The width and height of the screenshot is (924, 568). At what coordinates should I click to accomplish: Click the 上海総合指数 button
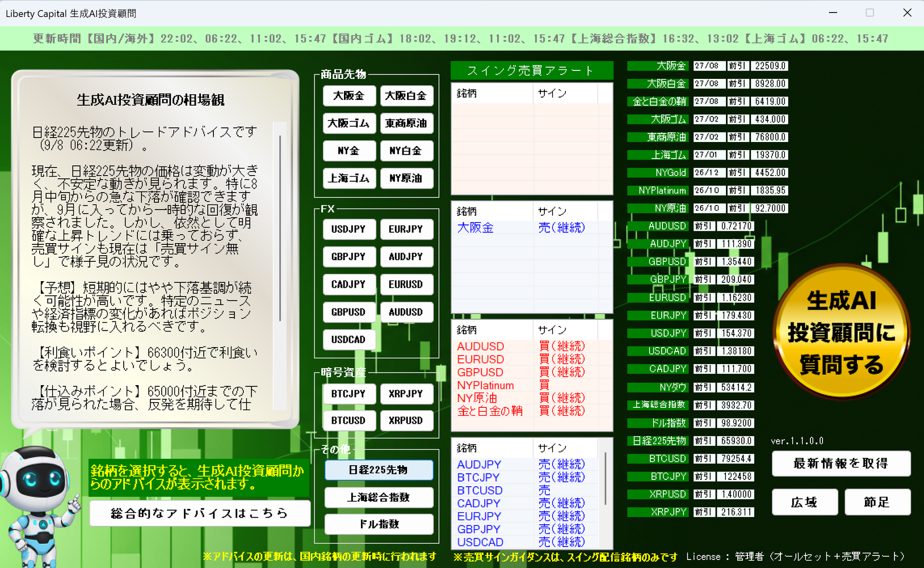click(379, 497)
